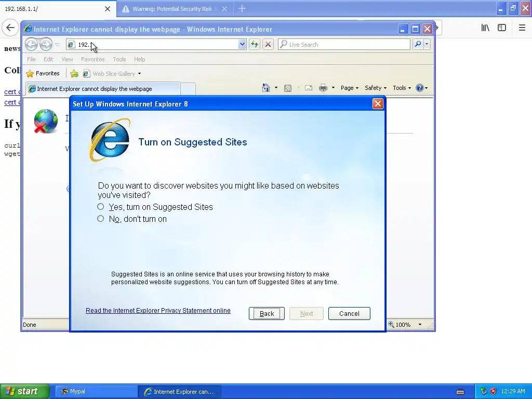Select the 'cannot display the webpage' IE tab
This screenshot has width=532, height=399.
103,89
